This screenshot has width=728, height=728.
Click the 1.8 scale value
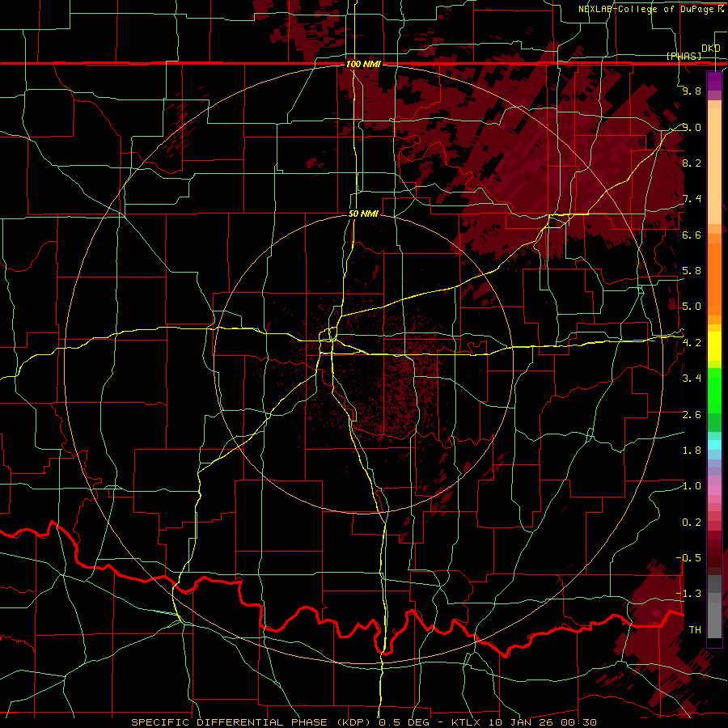tap(692, 450)
